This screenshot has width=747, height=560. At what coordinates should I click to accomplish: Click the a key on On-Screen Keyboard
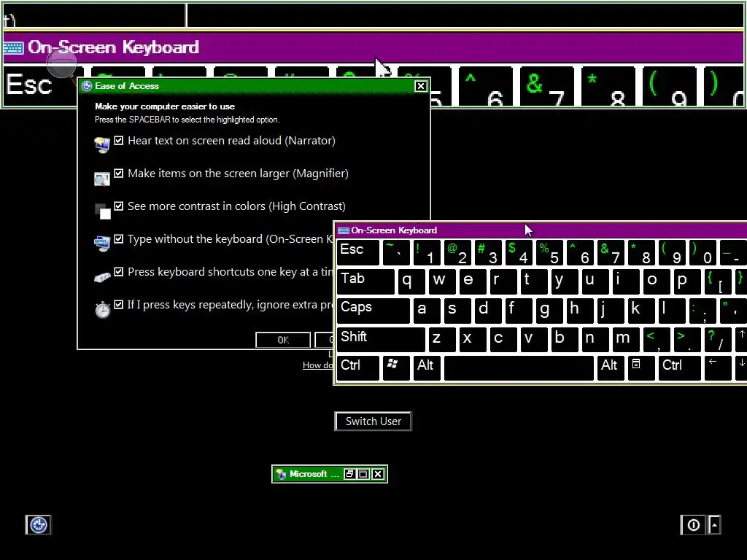click(427, 311)
